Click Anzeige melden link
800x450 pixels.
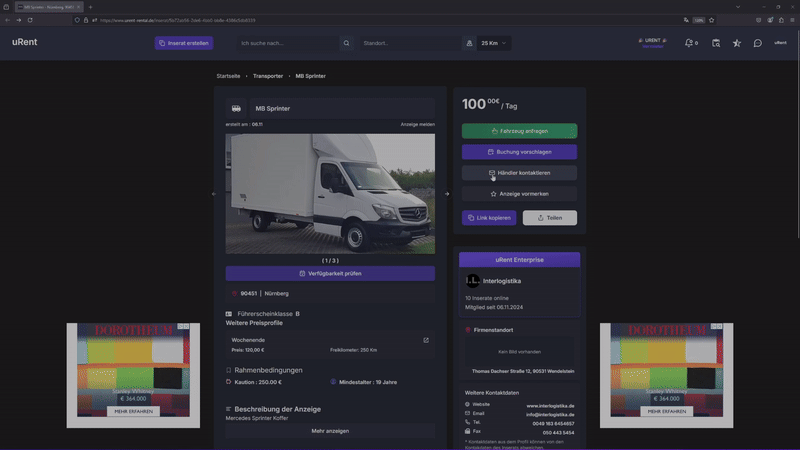[x=417, y=124]
